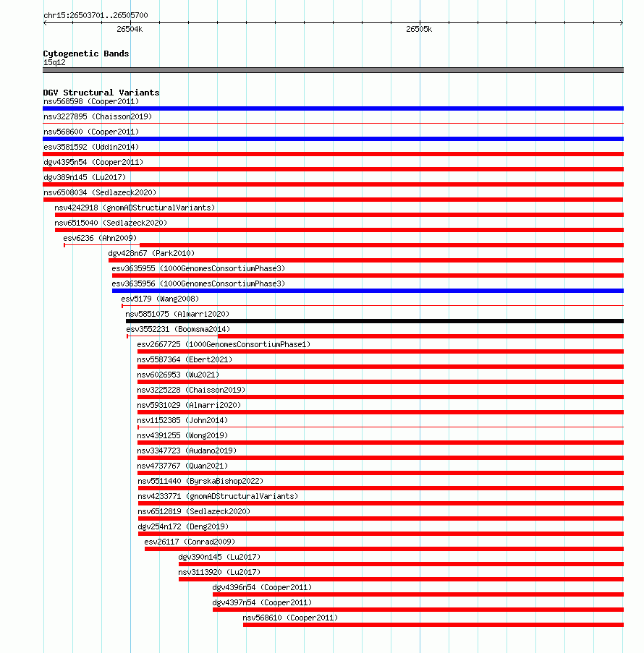Click esv6236 (Ahn2009) label
Screen dimensions: 644x653
click(100, 238)
